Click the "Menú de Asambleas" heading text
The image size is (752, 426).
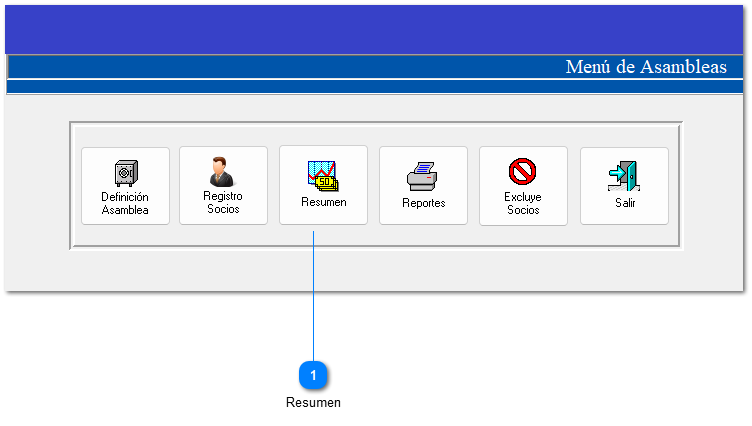point(646,67)
